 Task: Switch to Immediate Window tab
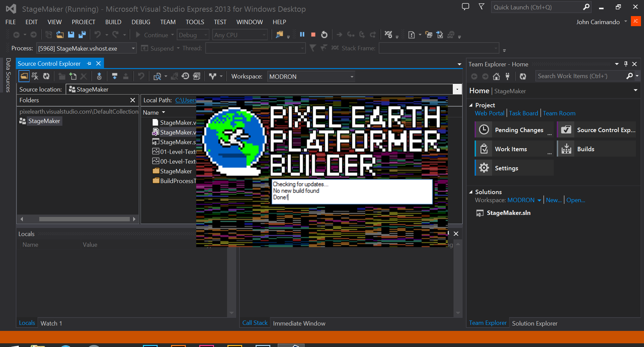point(299,323)
